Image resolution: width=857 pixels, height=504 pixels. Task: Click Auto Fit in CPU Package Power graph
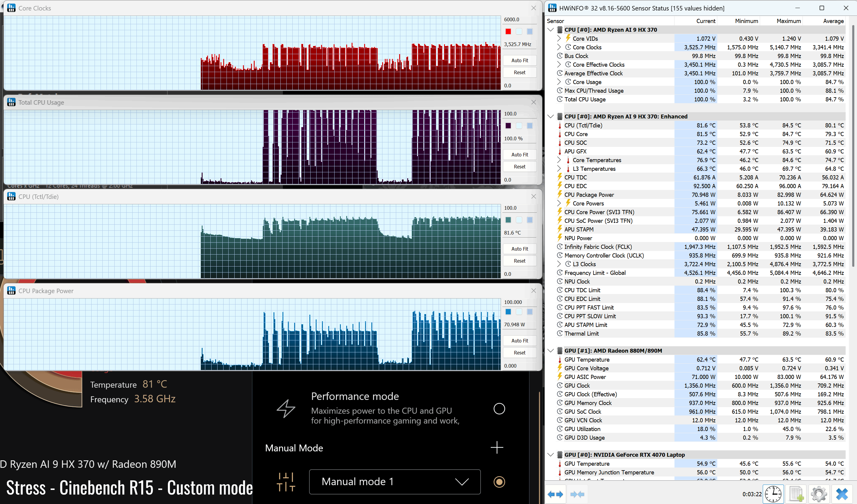(519, 340)
